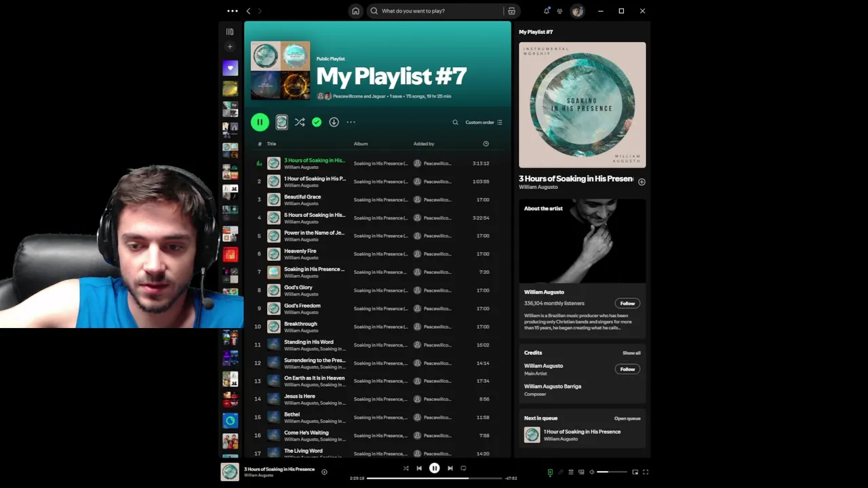Sort by the Title column header
The height and width of the screenshot is (488, 868).
click(271, 144)
